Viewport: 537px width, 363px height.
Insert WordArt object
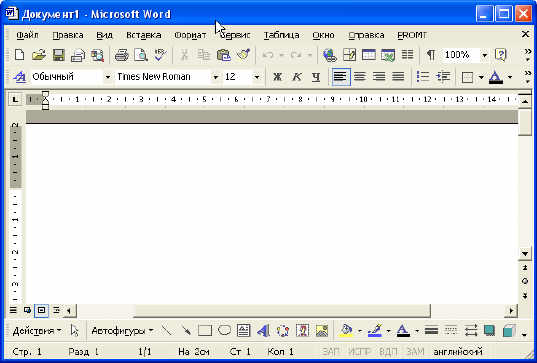pyautogui.click(x=263, y=331)
